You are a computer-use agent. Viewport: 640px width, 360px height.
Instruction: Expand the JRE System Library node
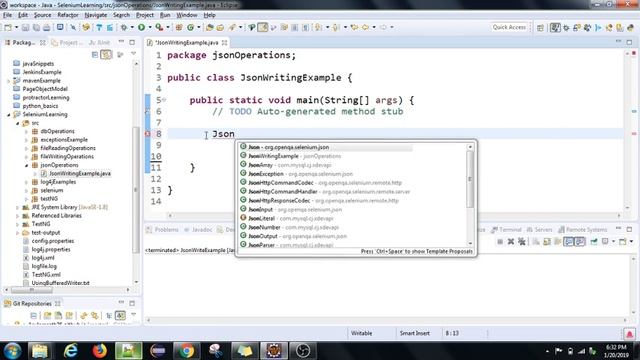click(18, 207)
